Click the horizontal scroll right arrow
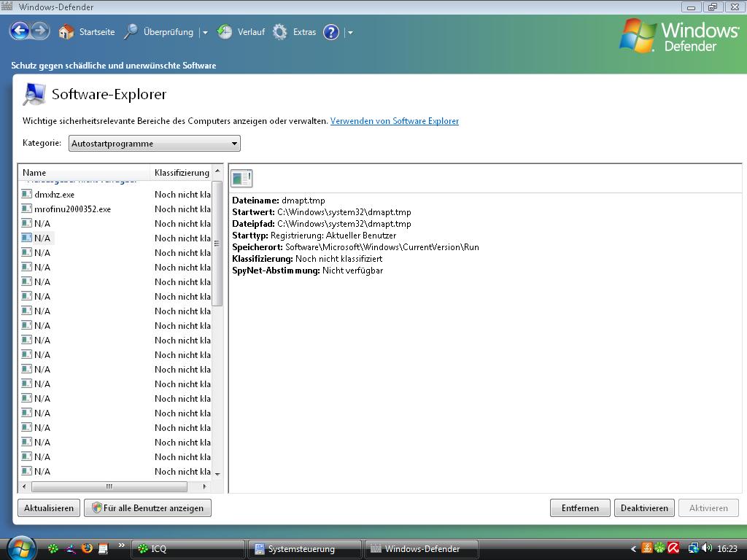The image size is (747, 560). [205, 486]
